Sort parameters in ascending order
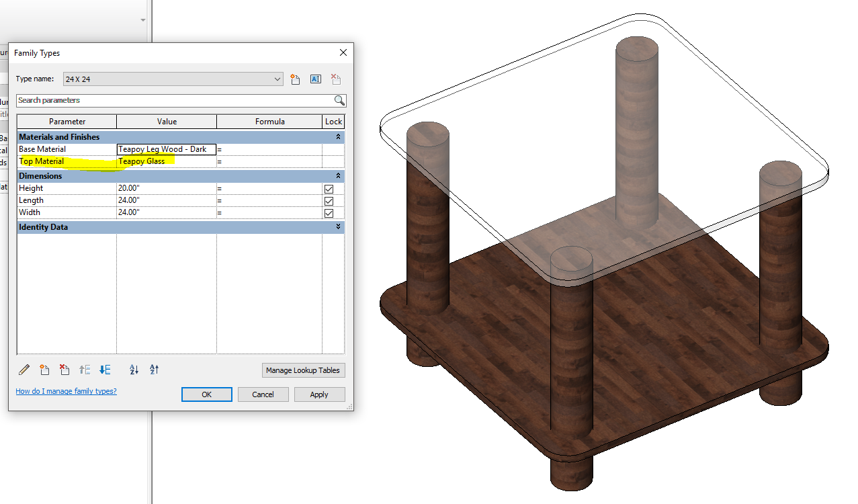This screenshot has height=504, width=858. point(134,370)
